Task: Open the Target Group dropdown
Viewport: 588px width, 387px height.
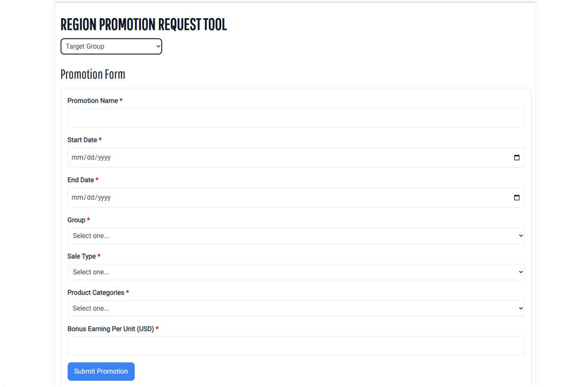Action: (111, 47)
